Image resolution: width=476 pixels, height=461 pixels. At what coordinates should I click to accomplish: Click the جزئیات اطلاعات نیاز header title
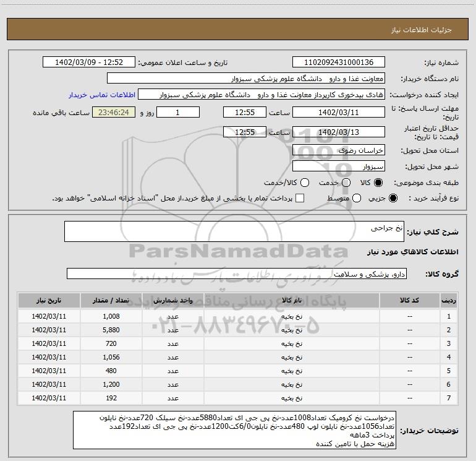point(422,30)
